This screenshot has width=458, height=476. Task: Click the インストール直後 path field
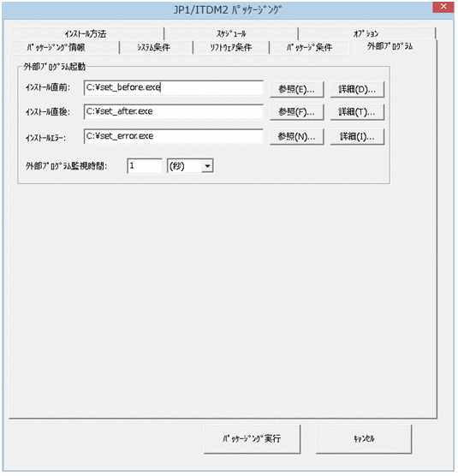click(x=173, y=111)
